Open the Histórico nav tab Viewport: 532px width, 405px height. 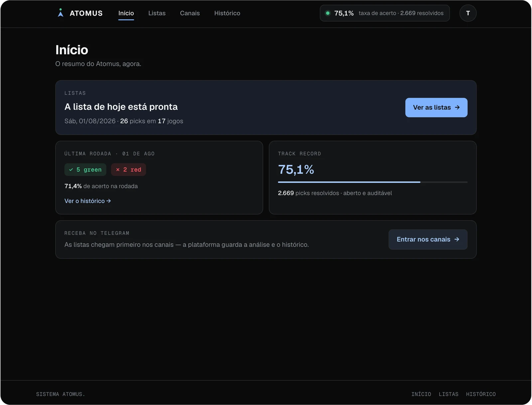point(227,13)
